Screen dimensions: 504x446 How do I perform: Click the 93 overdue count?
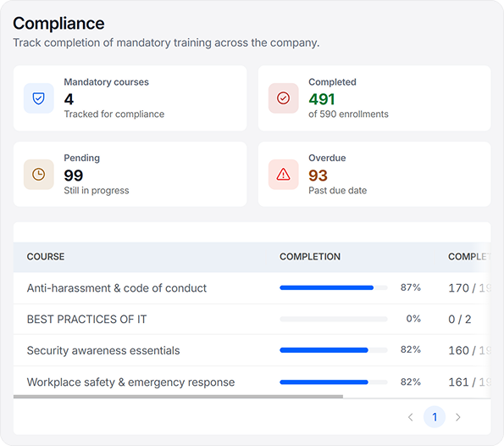318,176
